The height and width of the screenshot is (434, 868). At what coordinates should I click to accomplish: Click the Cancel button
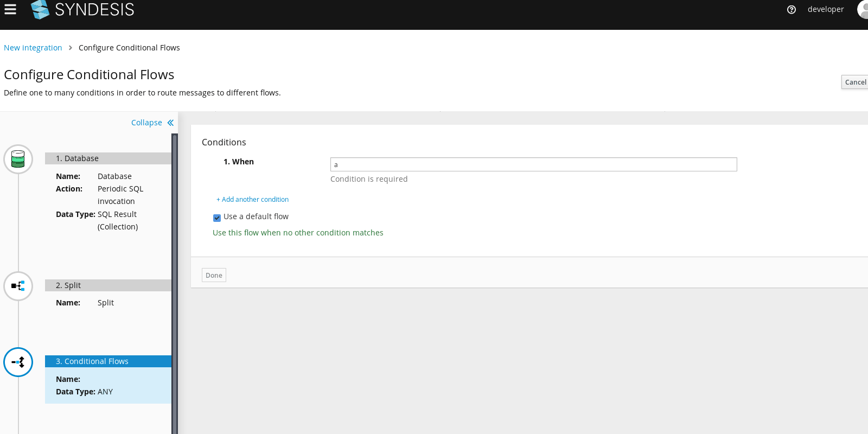[856, 82]
